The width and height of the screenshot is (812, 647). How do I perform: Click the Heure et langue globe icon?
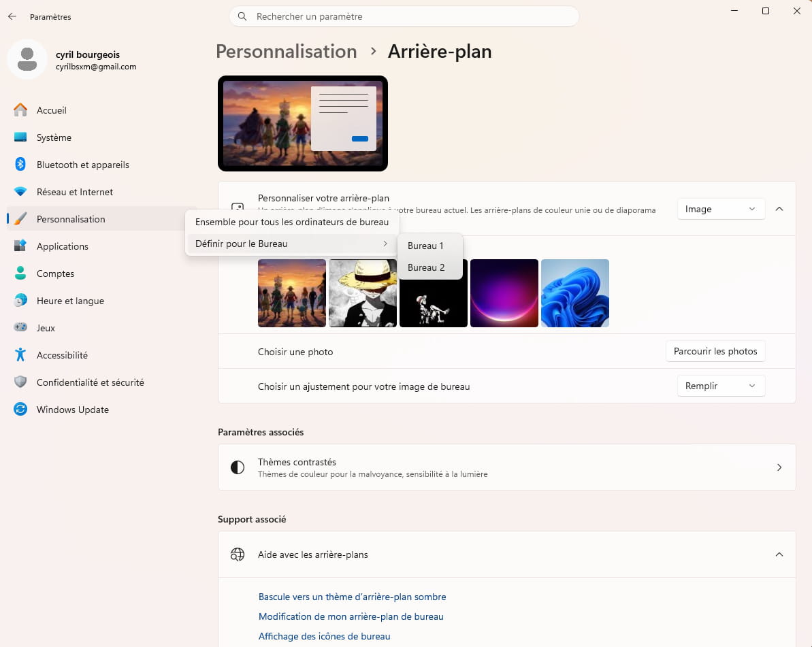[20, 300]
